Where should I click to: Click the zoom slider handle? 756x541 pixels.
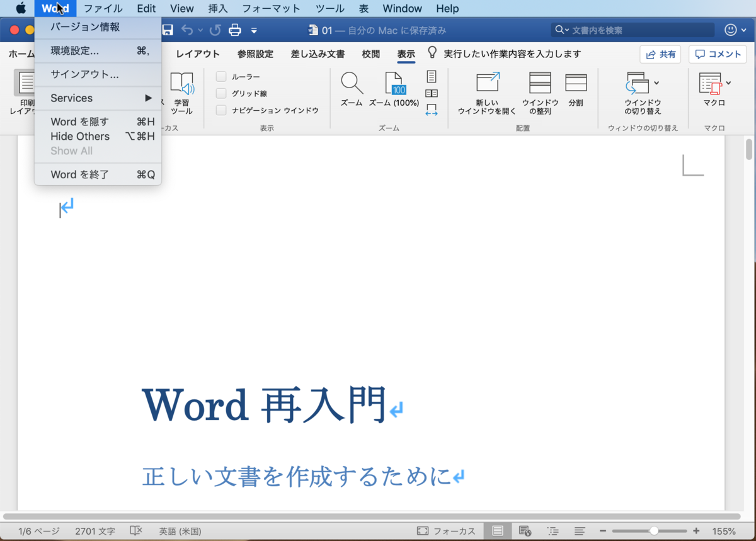[x=654, y=531]
